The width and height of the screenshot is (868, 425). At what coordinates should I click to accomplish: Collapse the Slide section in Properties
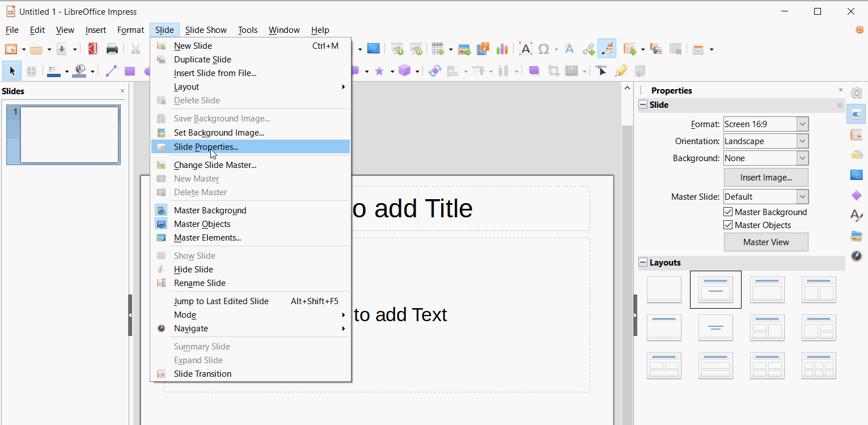tap(643, 104)
